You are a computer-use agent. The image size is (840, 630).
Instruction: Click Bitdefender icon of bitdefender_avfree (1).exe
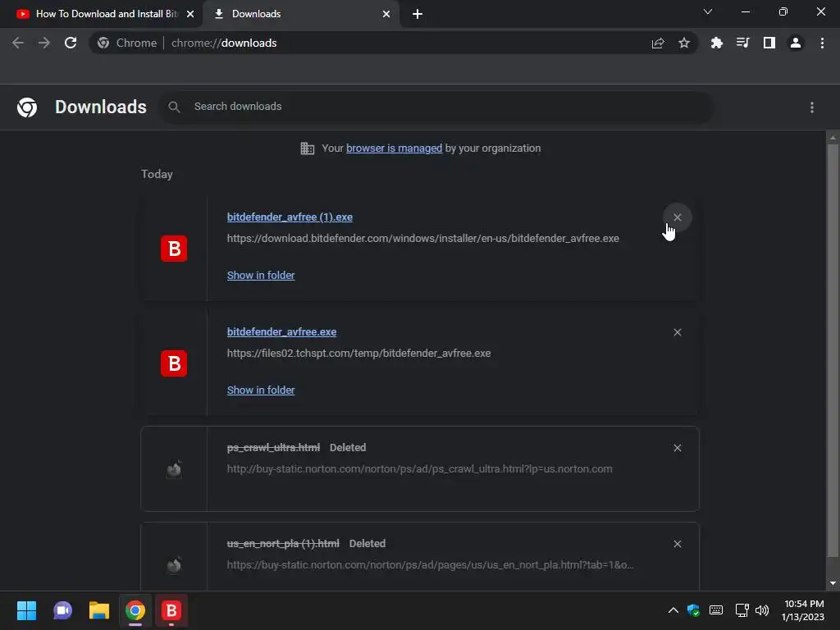pos(174,249)
